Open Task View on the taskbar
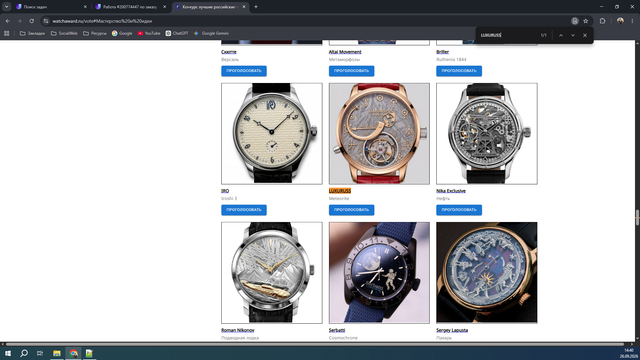The height and width of the screenshot is (360, 640). click(40, 353)
